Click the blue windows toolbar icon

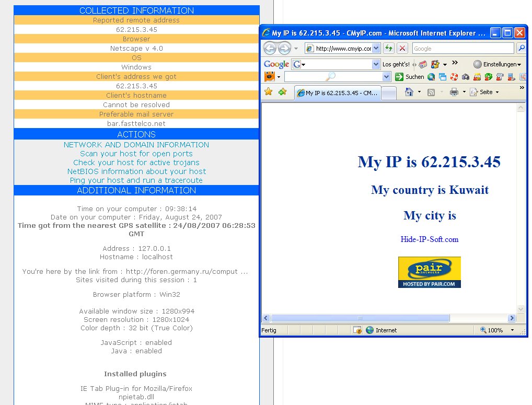point(443,77)
